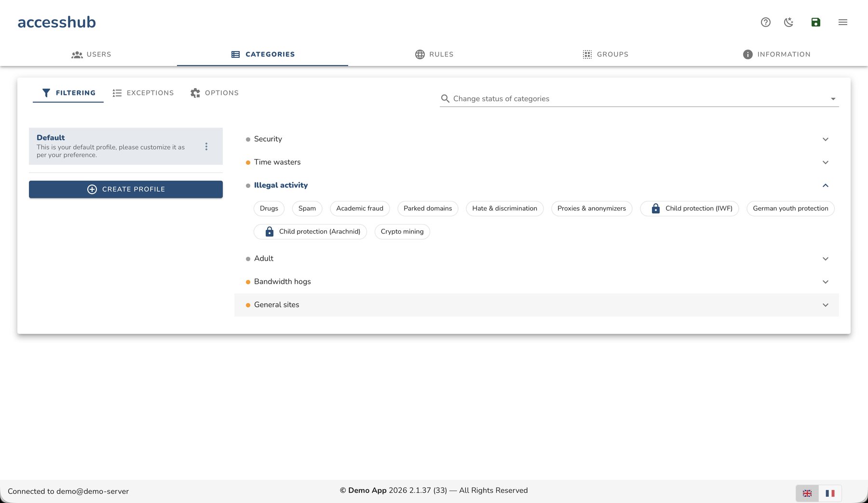Click the orange status dot beside General sites
This screenshot has height=503, width=868.
click(x=248, y=305)
